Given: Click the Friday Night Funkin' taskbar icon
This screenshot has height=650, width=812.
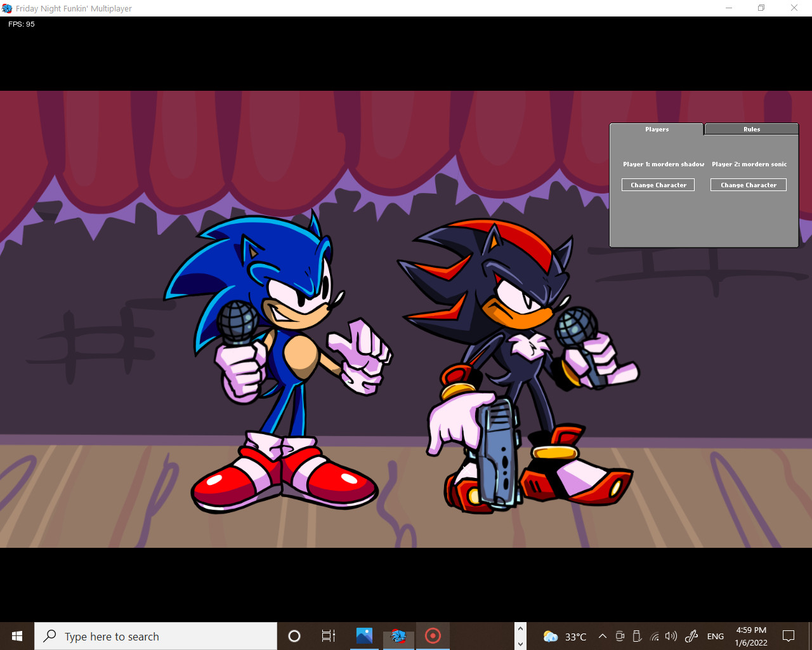Looking at the screenshot, I should click(x=398, y=636).
